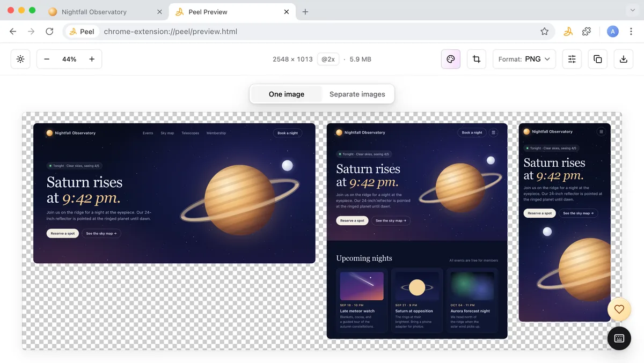Viewport: 644px width, 363px height.
Task: Zoom out with the minus button
Action: pyautogui.click(x=47, y=59)
